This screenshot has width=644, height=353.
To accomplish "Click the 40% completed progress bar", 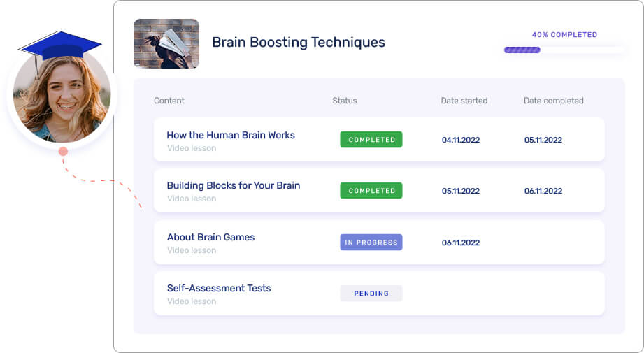I will click(x=564, y=50).
